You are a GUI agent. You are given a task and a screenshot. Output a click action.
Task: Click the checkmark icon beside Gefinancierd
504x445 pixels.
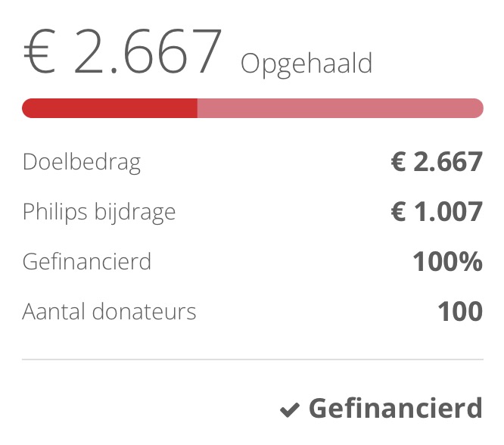pos(290,411)
